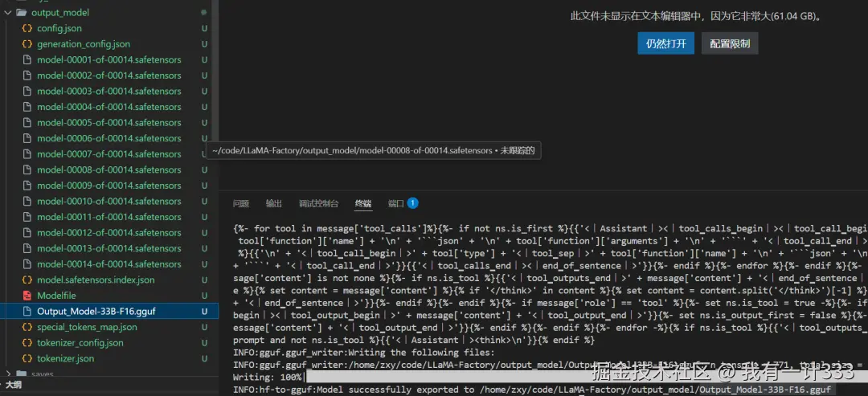Select model-00004-of-00014.safetensors
868x396 pixels.
tap(109, 107)
